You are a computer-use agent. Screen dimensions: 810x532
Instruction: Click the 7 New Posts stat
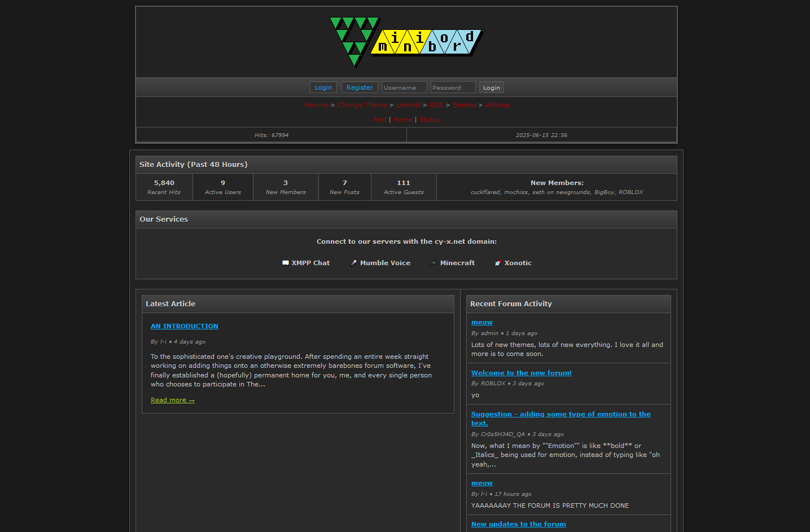[345, 187]
